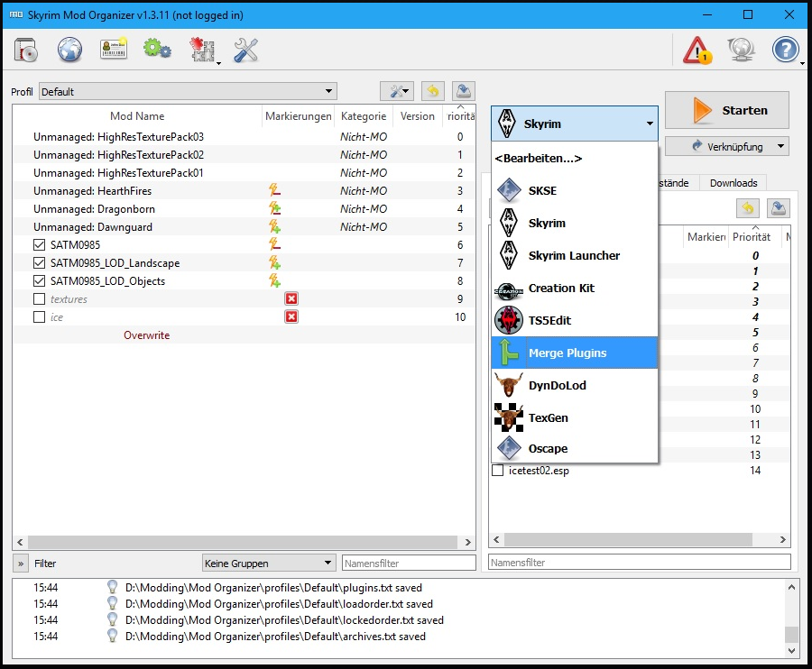Image resolution: width=812 pixels, height=669 pixels.
Task: Click the red X icon for ice
Action: 291,316
